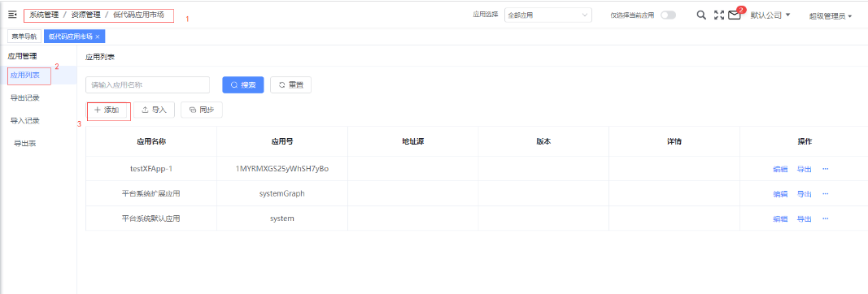Click 编辑 for 平台系统扩展应用
This screenshot has height=294, width=868.
tap(780, 194)
